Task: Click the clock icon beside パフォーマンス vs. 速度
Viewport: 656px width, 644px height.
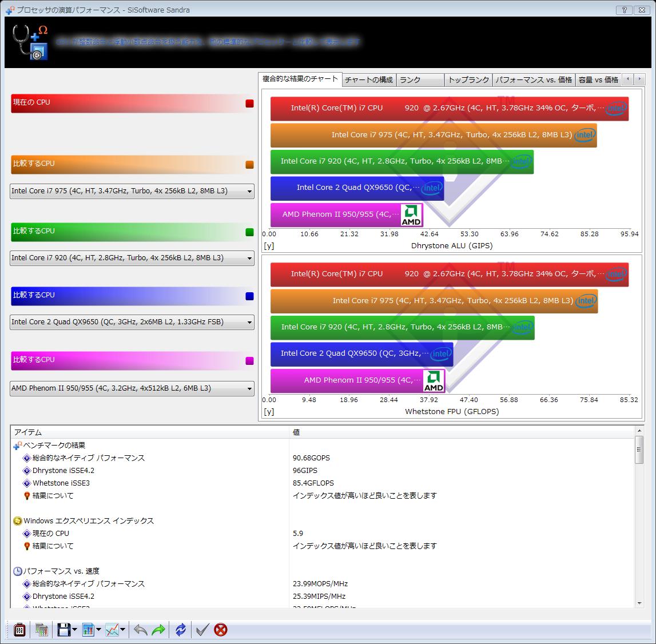Action: (x=18, y=571)
